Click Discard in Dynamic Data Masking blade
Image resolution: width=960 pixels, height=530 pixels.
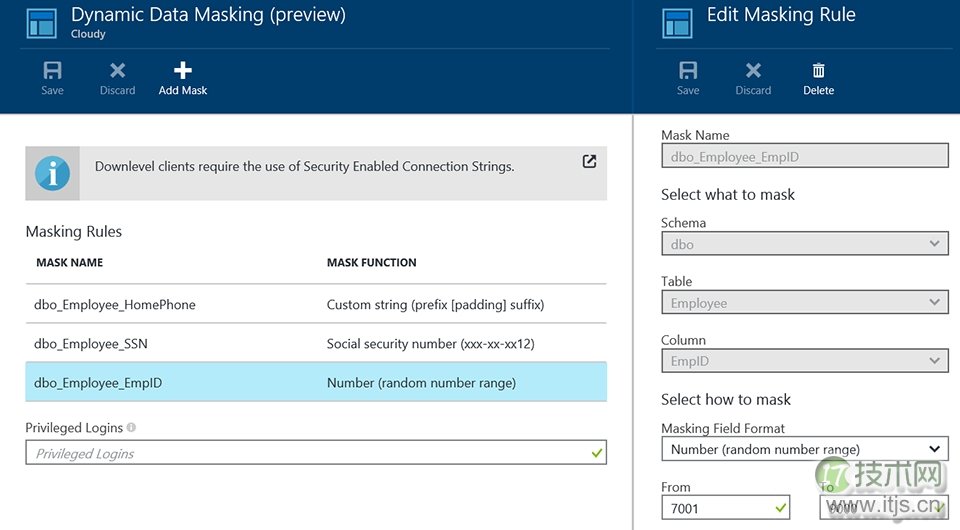(x=118, y=78)
